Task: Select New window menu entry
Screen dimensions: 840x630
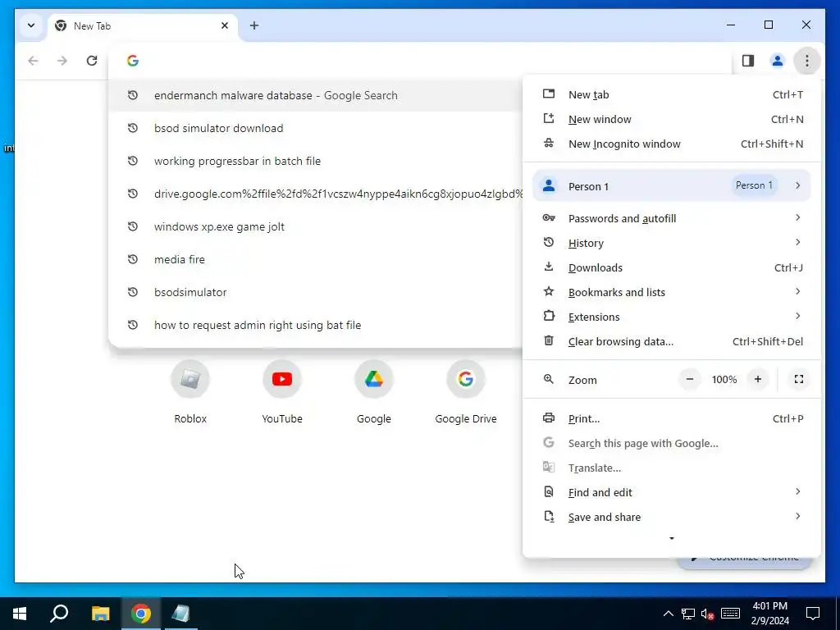Action: click(672, 120)
